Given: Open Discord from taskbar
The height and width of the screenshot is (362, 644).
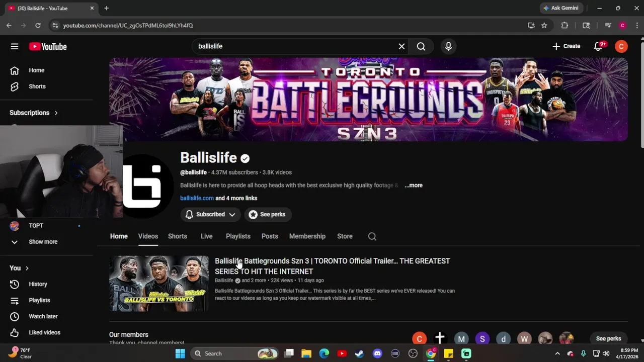Looking at the screenshot, I should [377, 353].
